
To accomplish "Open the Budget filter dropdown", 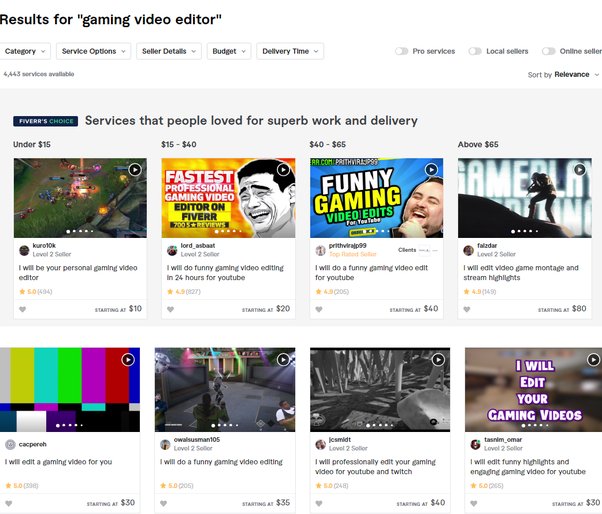I will pos(229,51).
